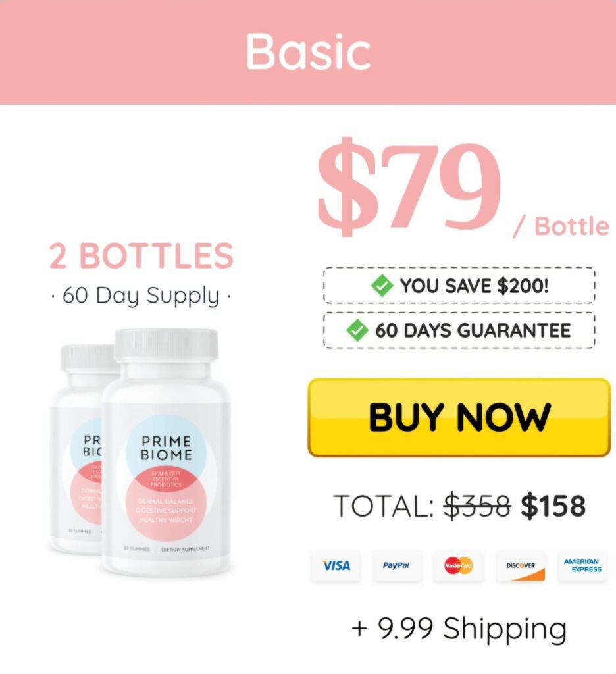Choose the MasterCard payment icon
This screenshot has width=616, height=674.
tap(458, 565)
